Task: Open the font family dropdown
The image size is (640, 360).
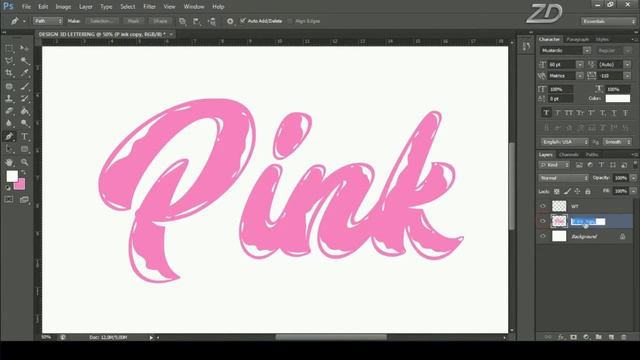Action: click(565, 51)
